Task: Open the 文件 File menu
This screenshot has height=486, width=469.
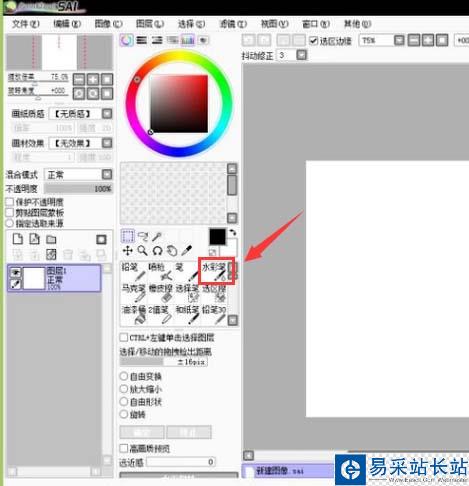Action: [25, 24]
